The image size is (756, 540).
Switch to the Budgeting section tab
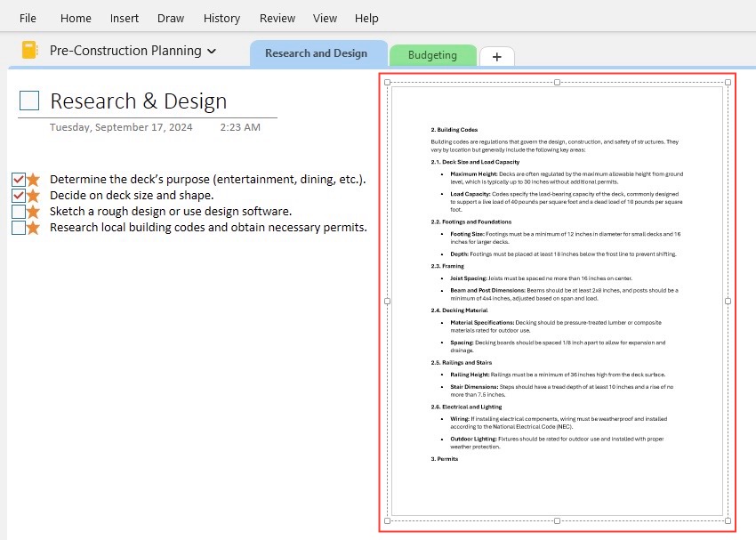[x=432, y=55]
